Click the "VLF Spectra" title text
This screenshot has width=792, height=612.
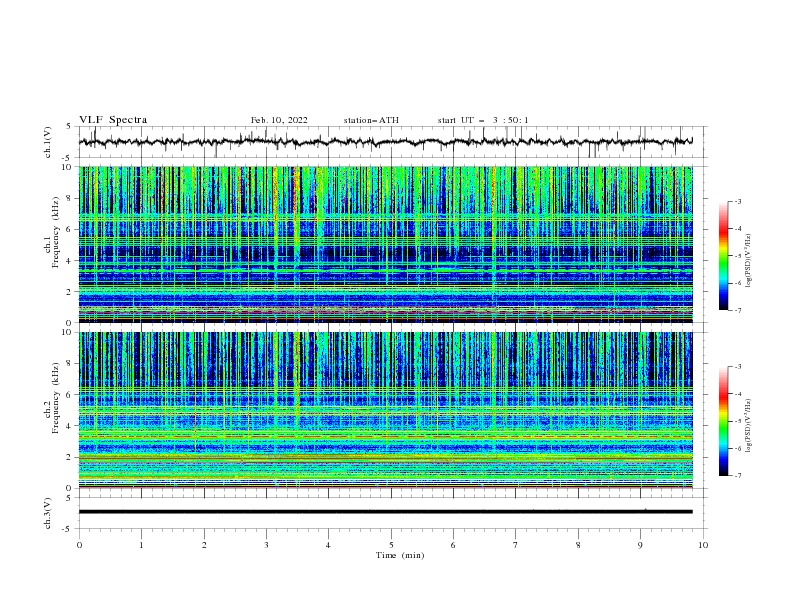click(x=113, y=120)
